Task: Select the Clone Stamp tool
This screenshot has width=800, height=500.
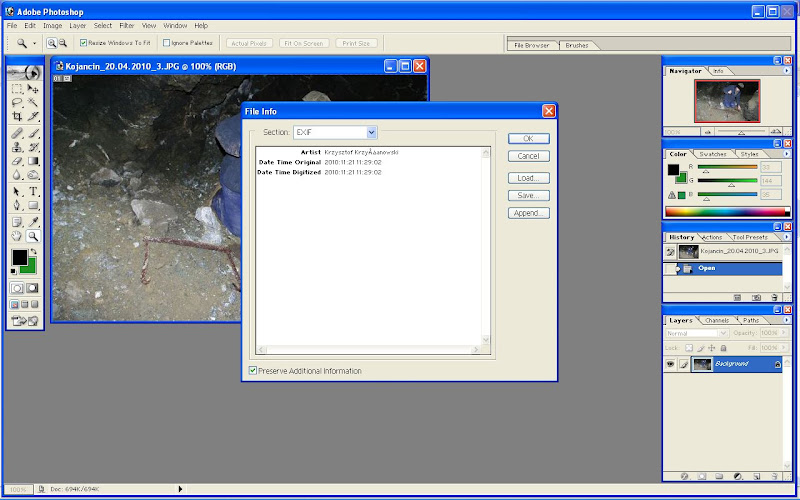Action: click(x=17, y=147)
